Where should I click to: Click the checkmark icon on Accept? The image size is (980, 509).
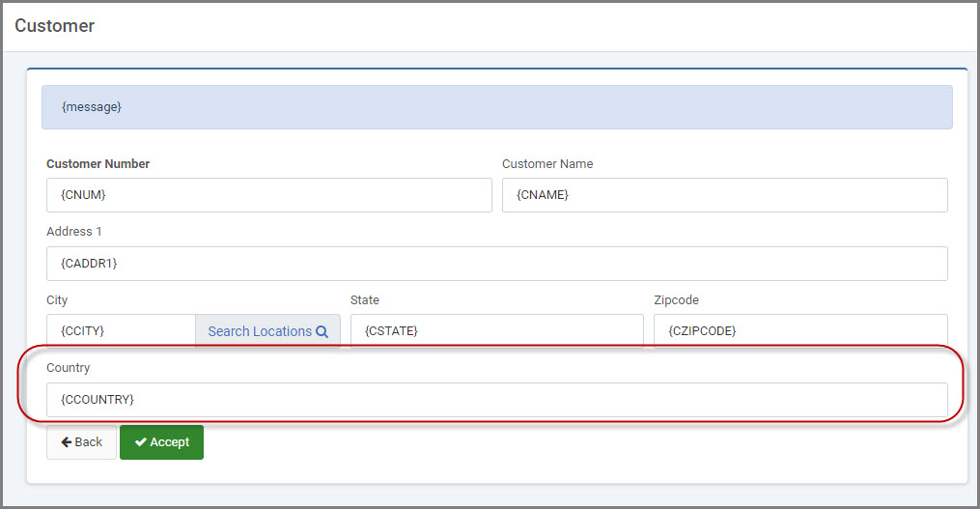141,442
